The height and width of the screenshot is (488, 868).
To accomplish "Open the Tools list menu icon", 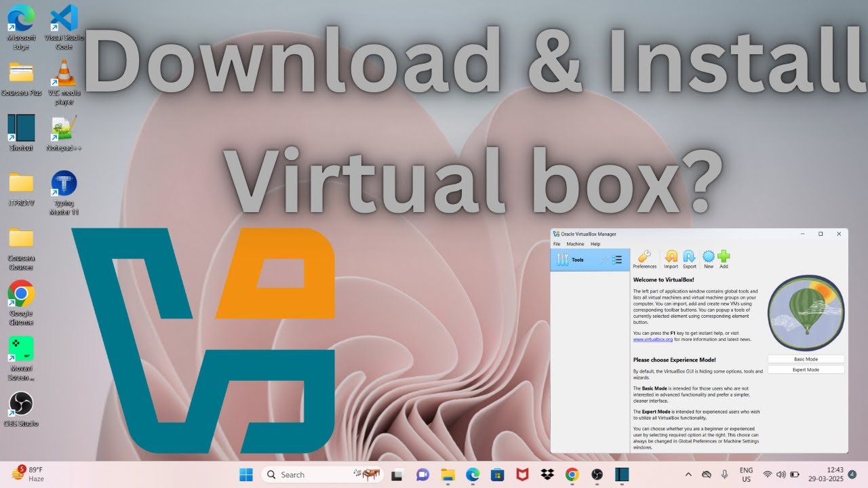I will coord(617,260).
